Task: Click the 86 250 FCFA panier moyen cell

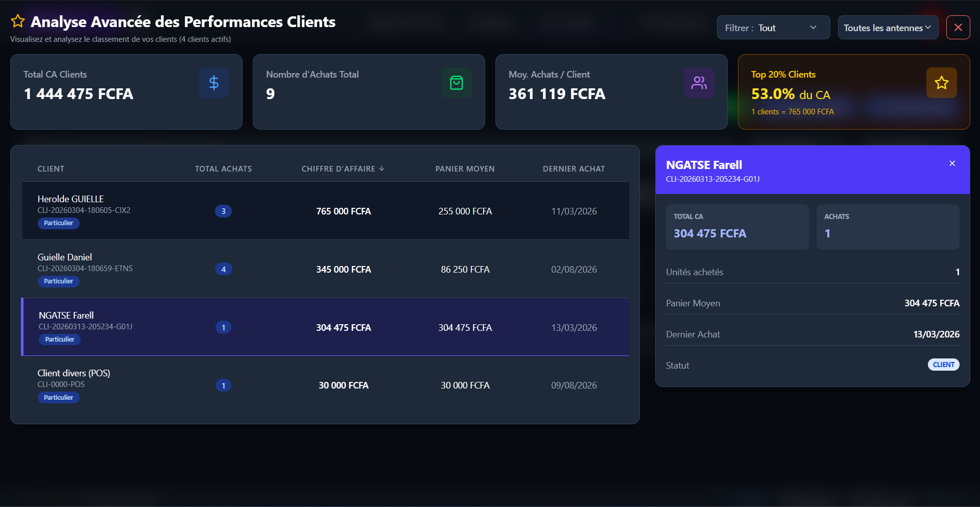Action: pyautogui.click(x=465, y=270)
